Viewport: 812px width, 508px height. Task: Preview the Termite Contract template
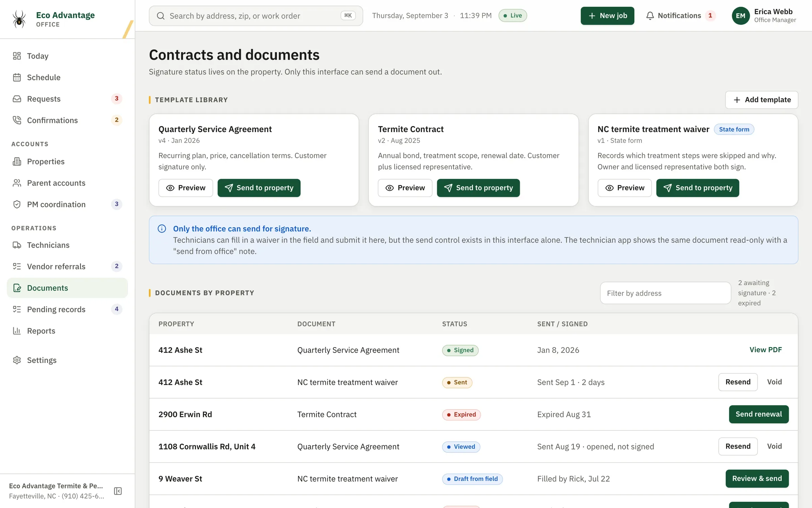coord(405,188)
